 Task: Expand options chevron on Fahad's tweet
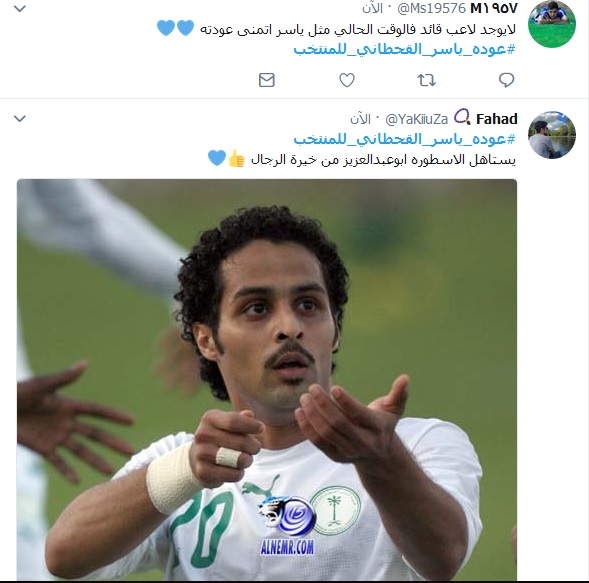point(20,119)
